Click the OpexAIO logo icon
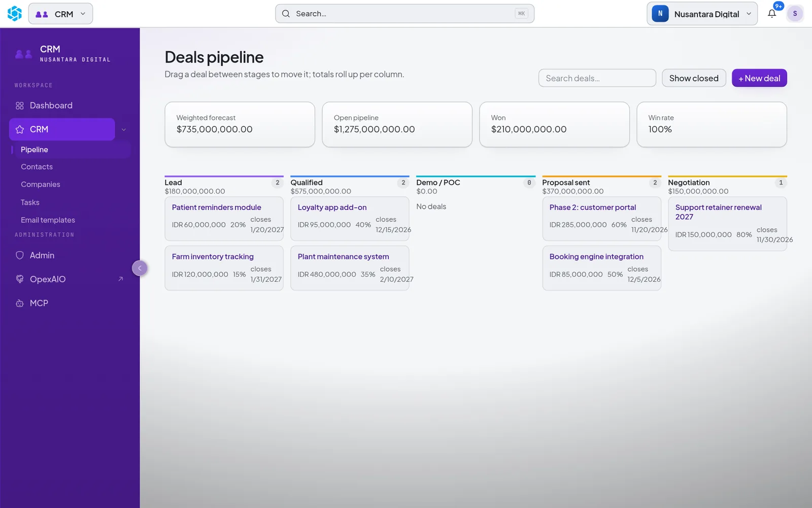Screen dimensions: 812x508 coord(15,14)
